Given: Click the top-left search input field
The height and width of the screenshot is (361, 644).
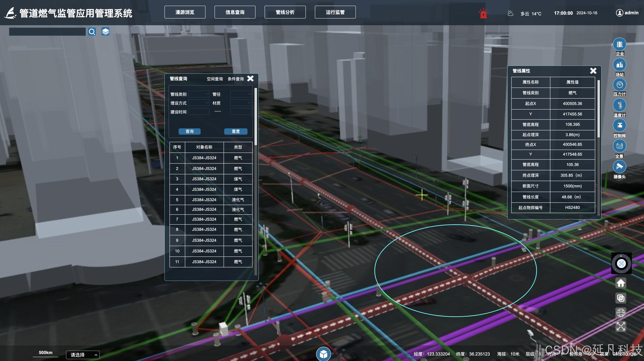Looking at the screenshot, I should pos(47,32).
